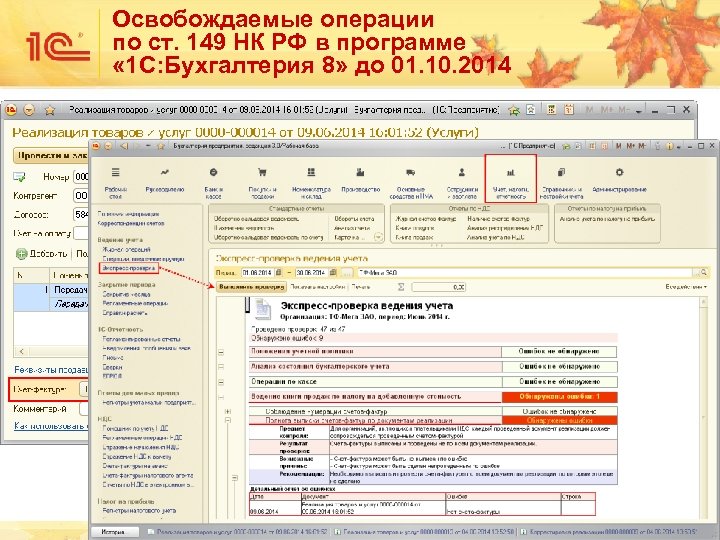The image size is (720, 540).
Task: Click the Печать button
Action: coord(361,287)
